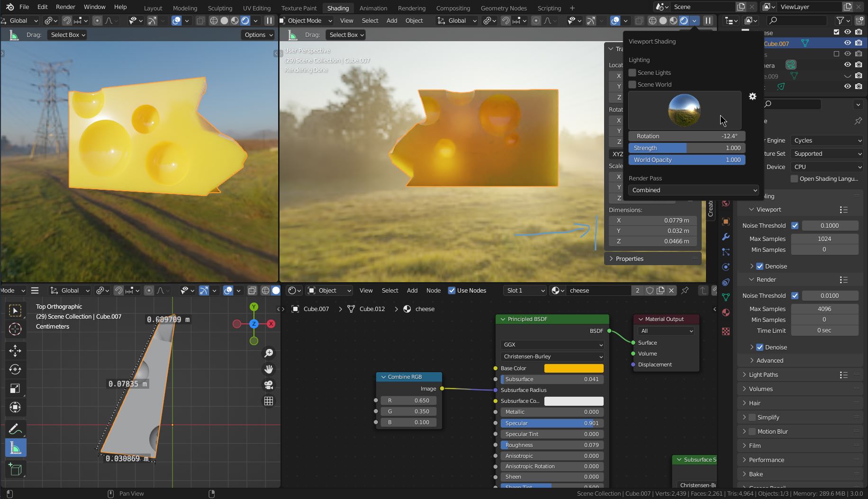Screen dimensions: 868x499
Task: Open the Feature Set Supported dropdown
Action: (x=827, y=154)
